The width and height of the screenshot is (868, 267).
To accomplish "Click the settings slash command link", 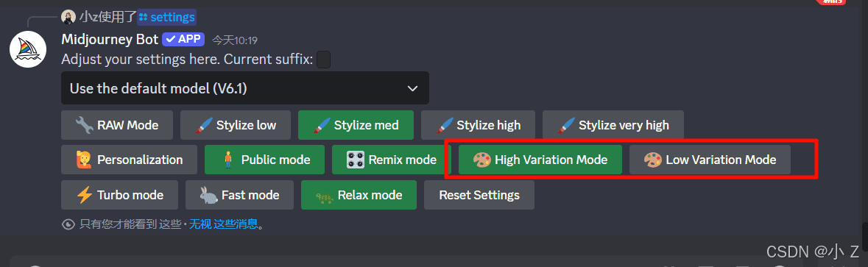I will click(166, 17).
